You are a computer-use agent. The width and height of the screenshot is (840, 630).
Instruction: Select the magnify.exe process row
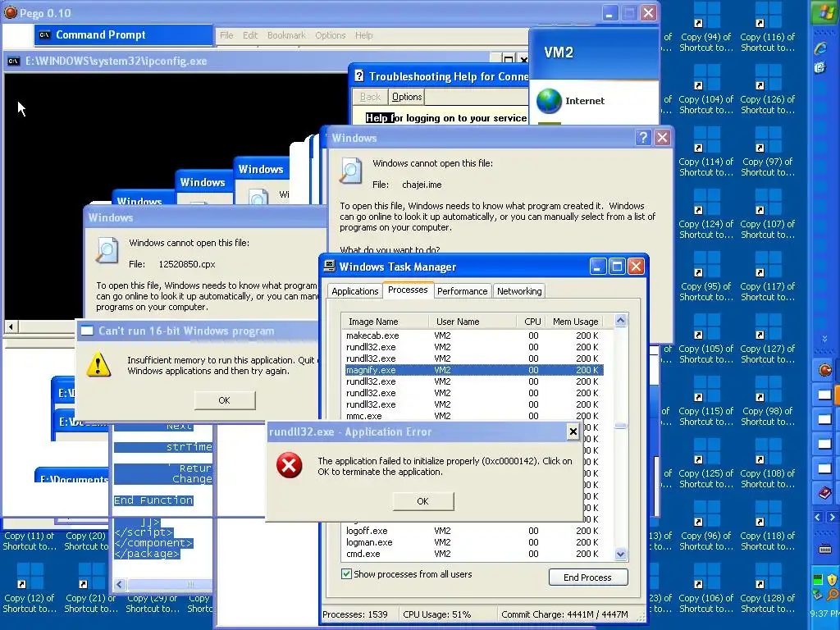[x=473, y=370]
